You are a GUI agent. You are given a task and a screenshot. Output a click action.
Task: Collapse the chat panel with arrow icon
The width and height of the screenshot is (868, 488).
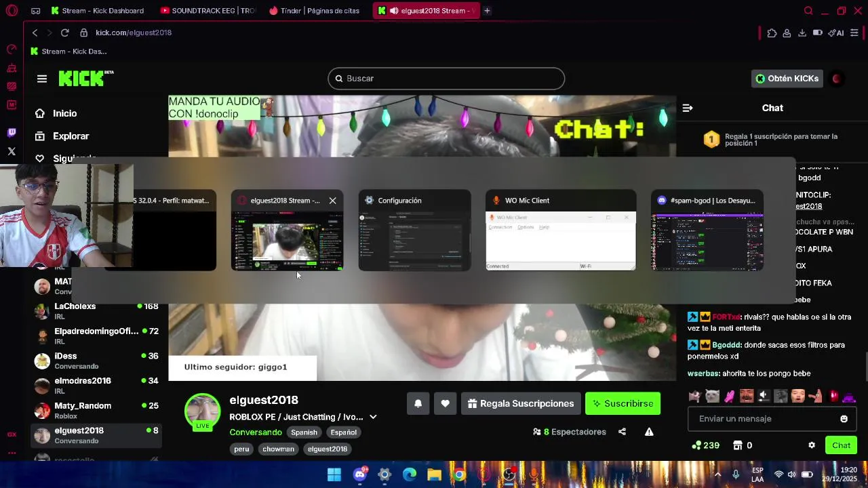tap(687, 108)
